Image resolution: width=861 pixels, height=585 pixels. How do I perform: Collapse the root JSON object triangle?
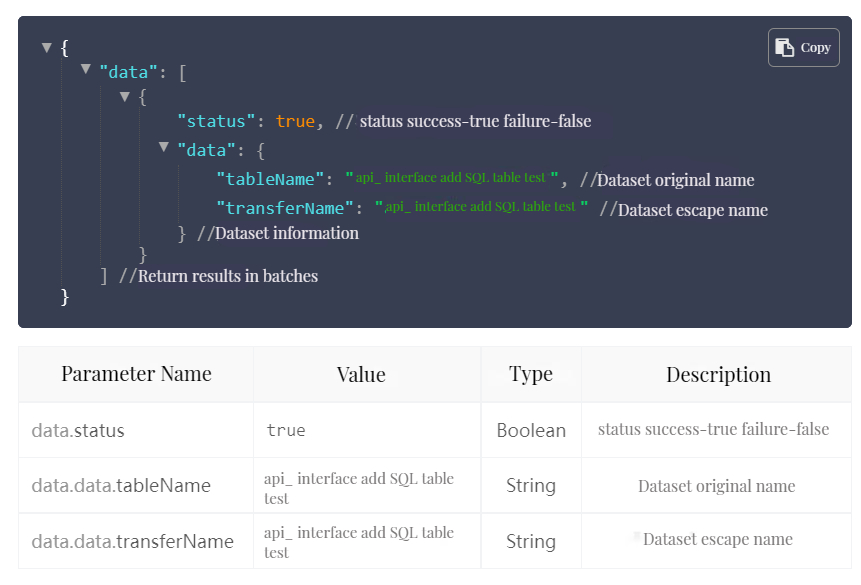click(x=46, y=47)
